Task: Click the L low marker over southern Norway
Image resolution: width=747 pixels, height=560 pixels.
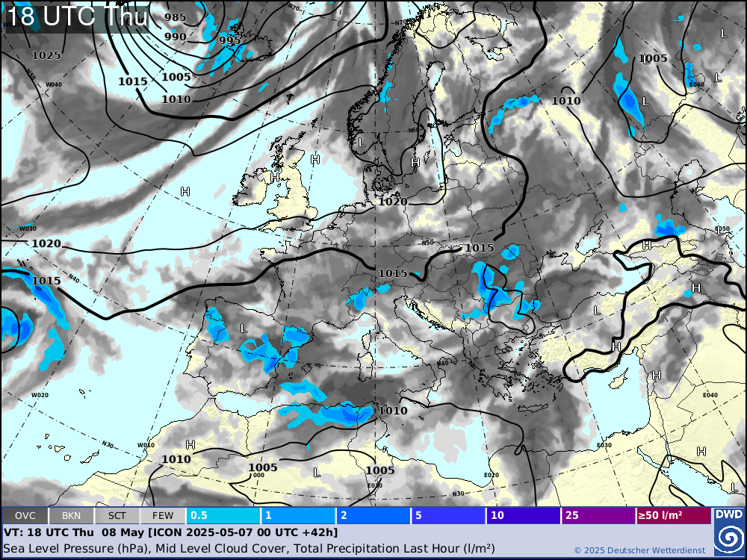Action: (x=362, y=143)
